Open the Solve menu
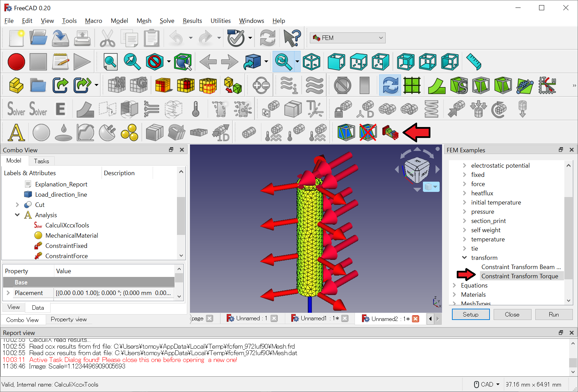The image size is (578, 392). [x=167, y=21]
